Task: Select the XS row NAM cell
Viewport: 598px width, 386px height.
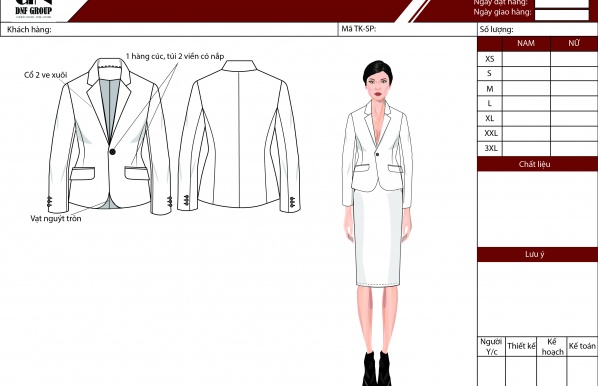Action: click(526, 59)
